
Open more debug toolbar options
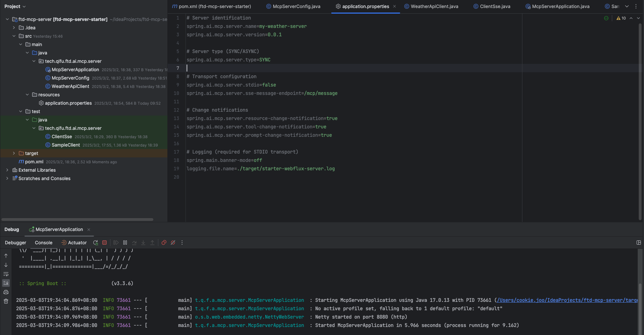[x=182, y=243]
